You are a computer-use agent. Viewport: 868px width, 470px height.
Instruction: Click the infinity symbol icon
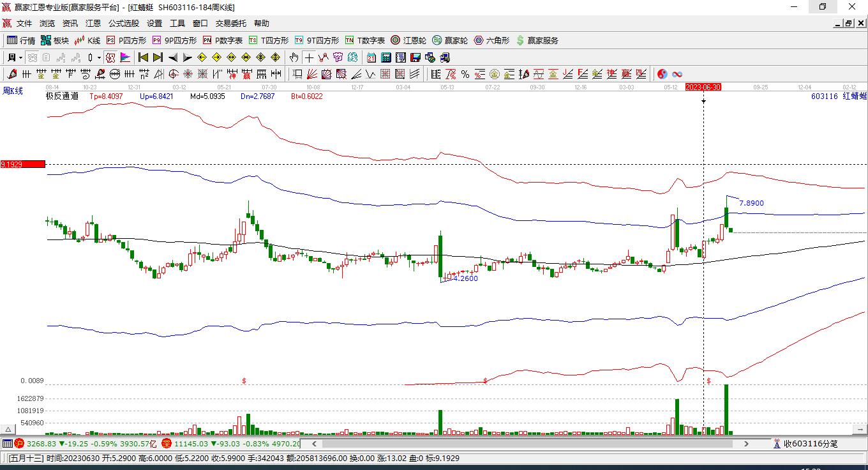pos(677,74)
